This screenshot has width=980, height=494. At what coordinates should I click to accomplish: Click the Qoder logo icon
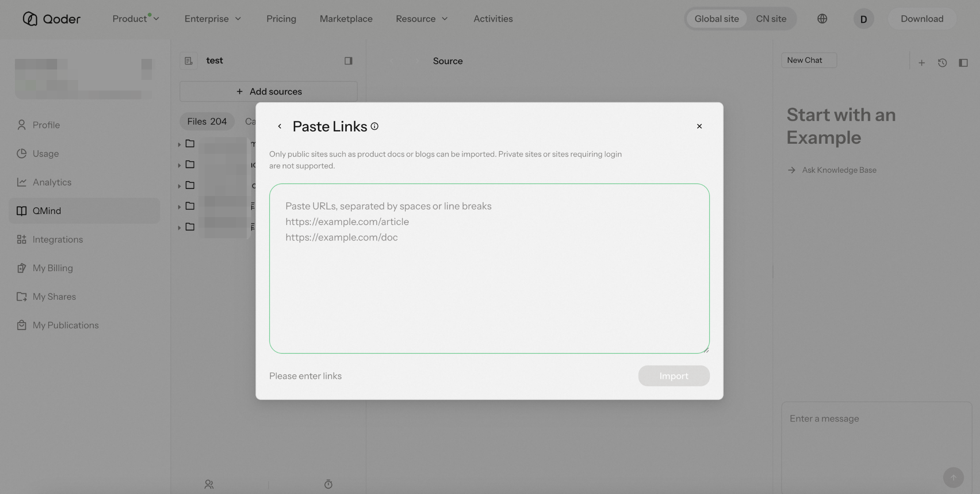[30, 18]
